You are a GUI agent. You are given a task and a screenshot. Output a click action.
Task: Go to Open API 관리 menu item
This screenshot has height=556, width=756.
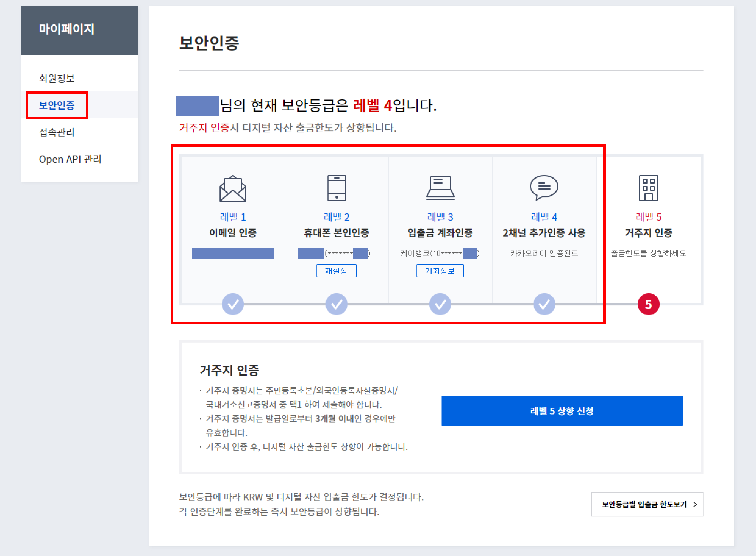[x=70, y=159]
